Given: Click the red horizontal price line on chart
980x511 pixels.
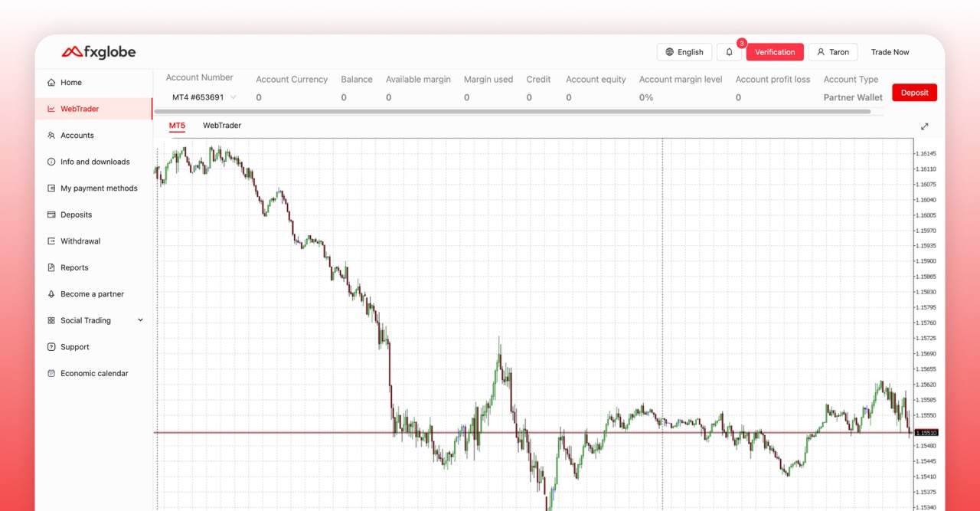Looking at the screenshot, I should coord(533,433).
